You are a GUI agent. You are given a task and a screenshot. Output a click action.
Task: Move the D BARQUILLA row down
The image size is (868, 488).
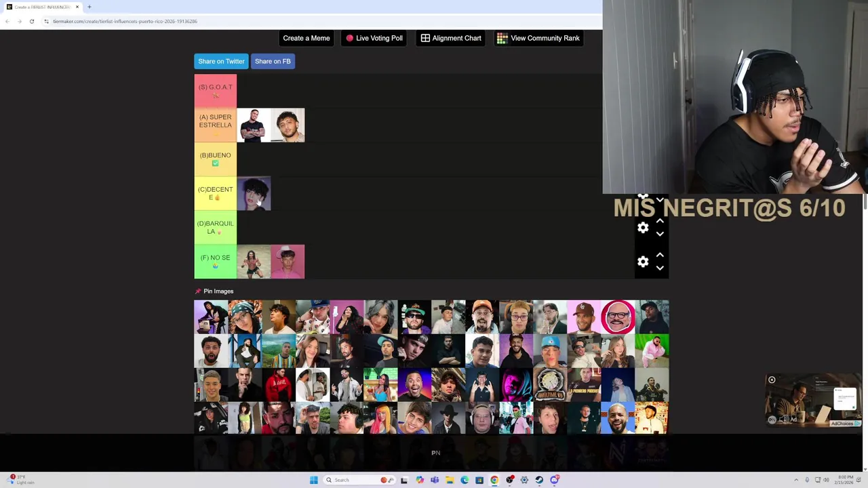tap(660, 234)
